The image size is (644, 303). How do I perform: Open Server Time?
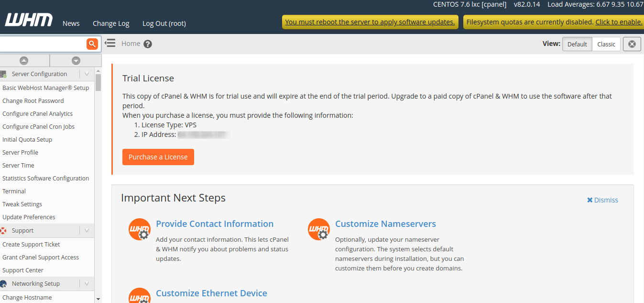click(x=18, y=166)
